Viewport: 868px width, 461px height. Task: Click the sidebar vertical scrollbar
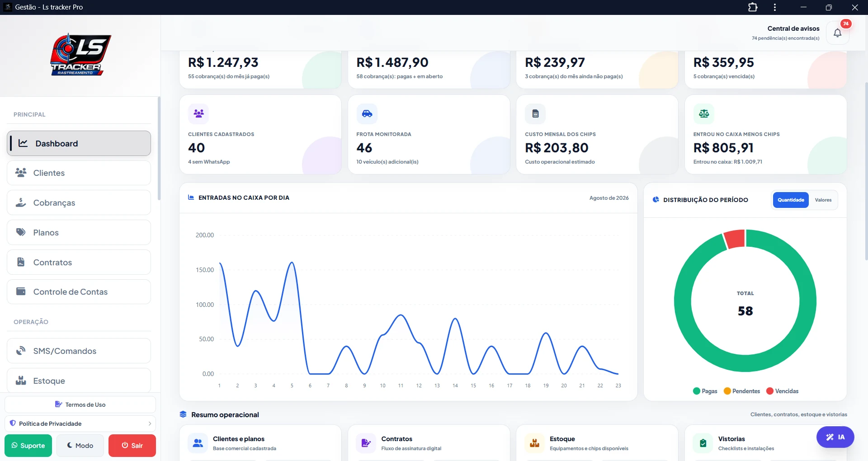coord(159,148)
